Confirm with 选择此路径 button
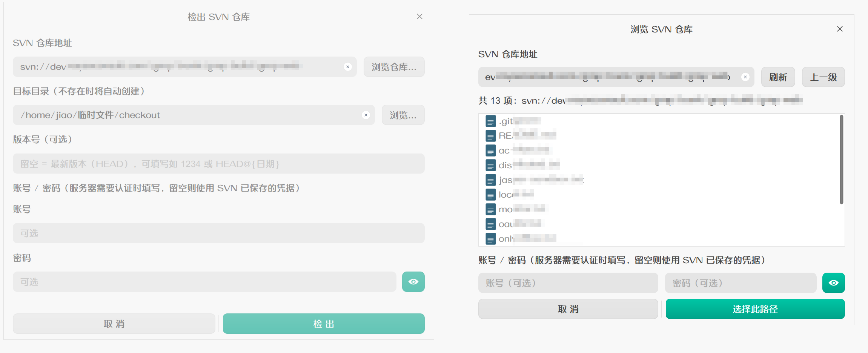This screenshot has width=868, height=353. point(755,309)
